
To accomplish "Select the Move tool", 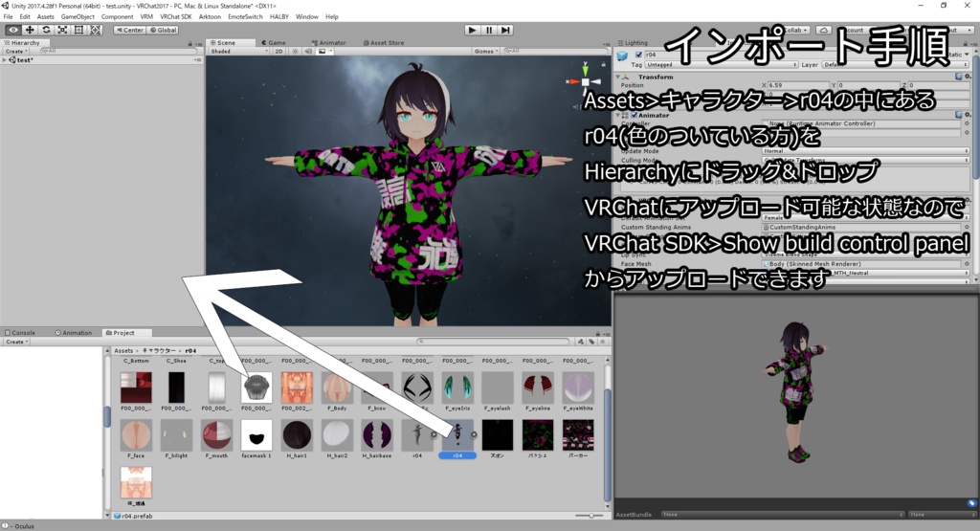I will coord(30,30).
